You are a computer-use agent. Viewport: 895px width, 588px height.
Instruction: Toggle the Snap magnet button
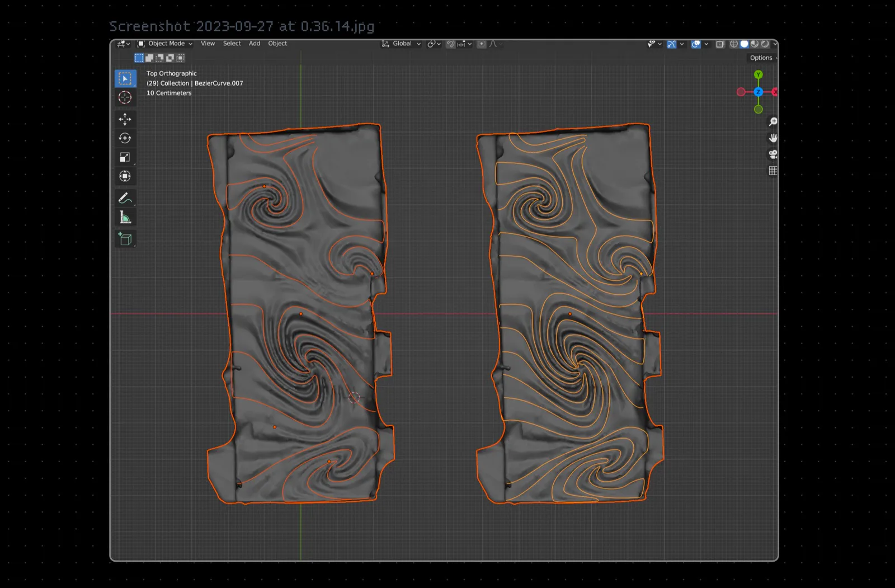coord(450,44)
